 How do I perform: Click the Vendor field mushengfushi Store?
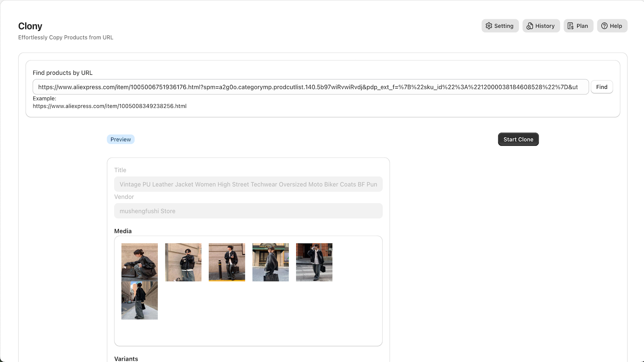248,211
